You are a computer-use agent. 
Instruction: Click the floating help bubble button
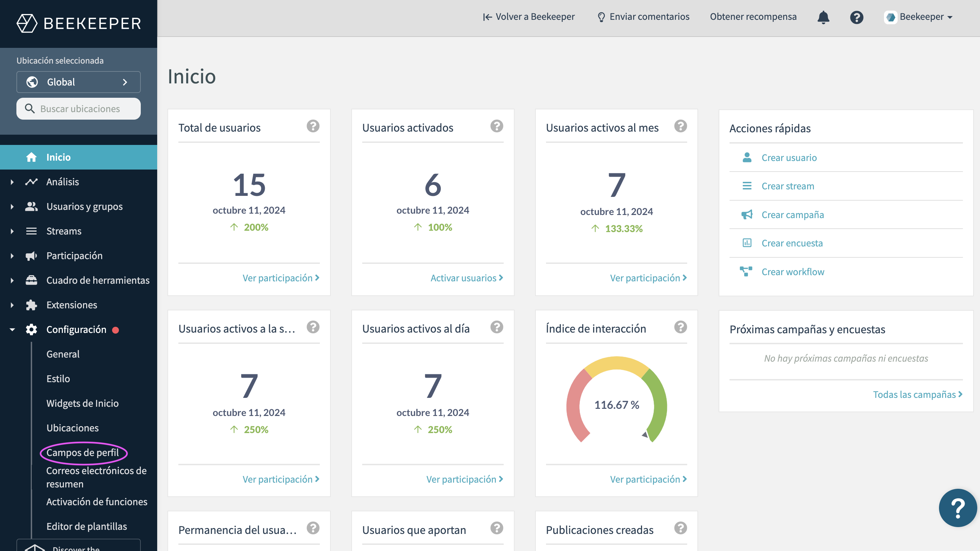pyautogui.click(x=957, y=508)
